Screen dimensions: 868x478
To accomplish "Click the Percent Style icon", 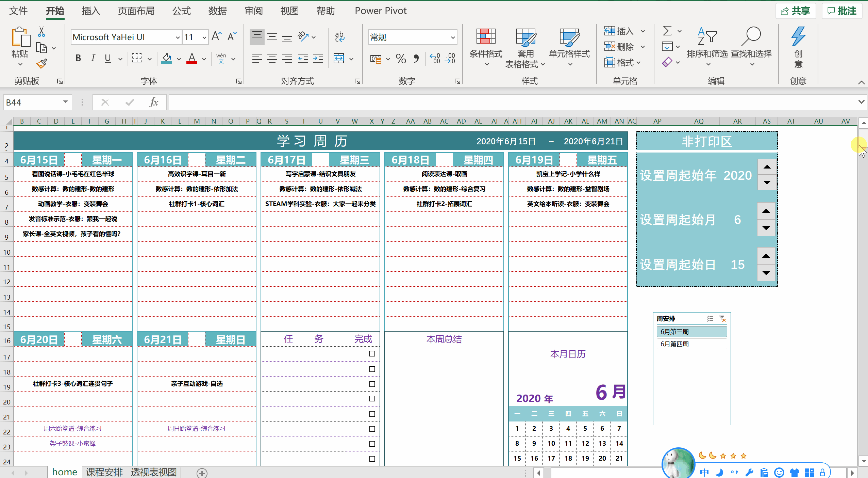I will 401,59.
